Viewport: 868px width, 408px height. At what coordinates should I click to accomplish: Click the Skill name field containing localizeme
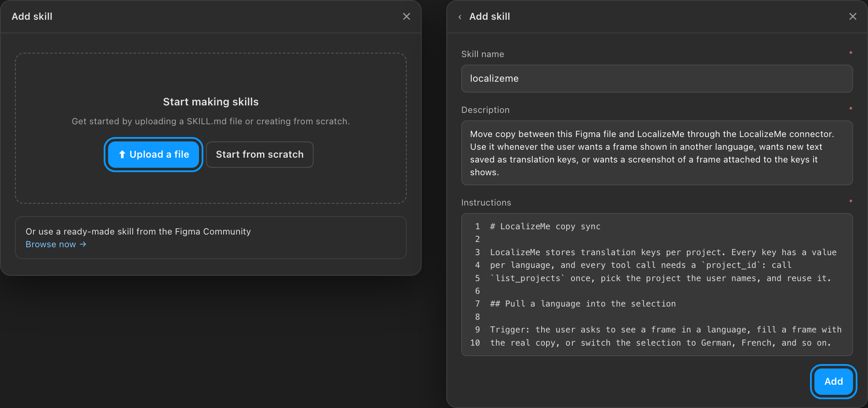(657, 79)
